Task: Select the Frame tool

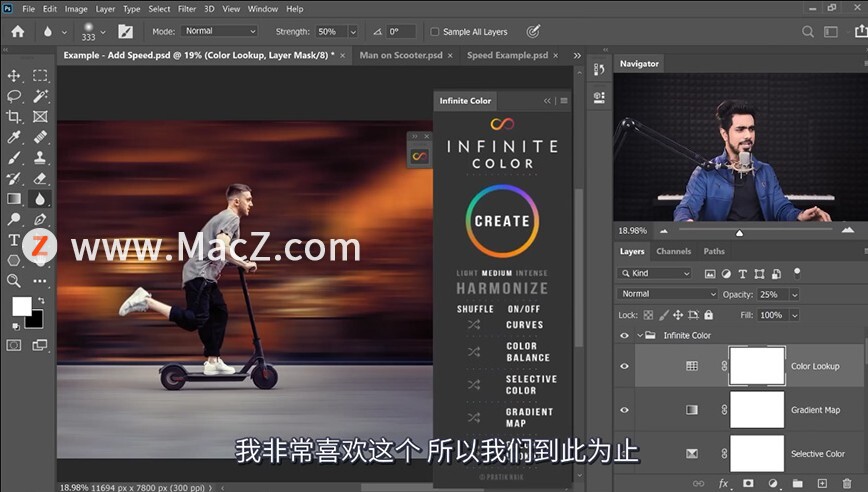Action: coord(40,117)
